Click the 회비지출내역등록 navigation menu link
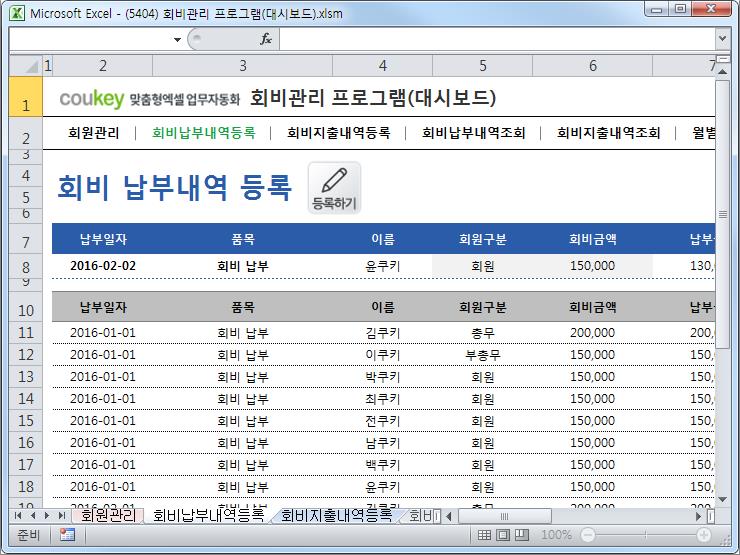The height and width of the screenshot is (555, 740). coord(338,133)
